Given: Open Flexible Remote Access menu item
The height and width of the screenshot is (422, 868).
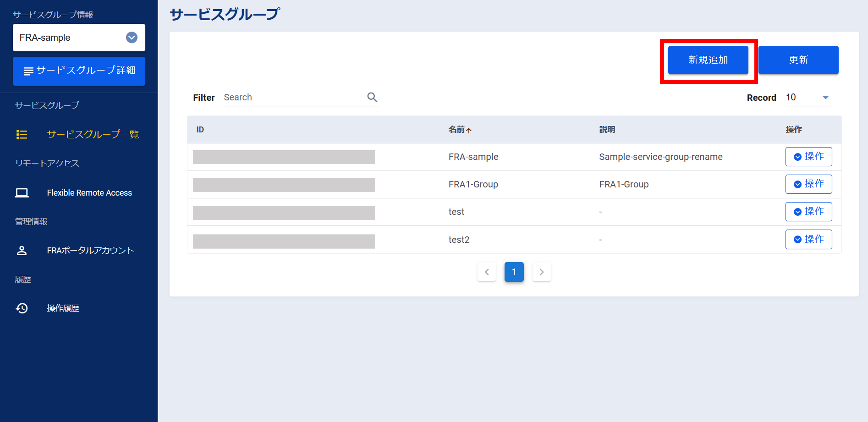Looking at the screenshot, I should click(89, 193).
